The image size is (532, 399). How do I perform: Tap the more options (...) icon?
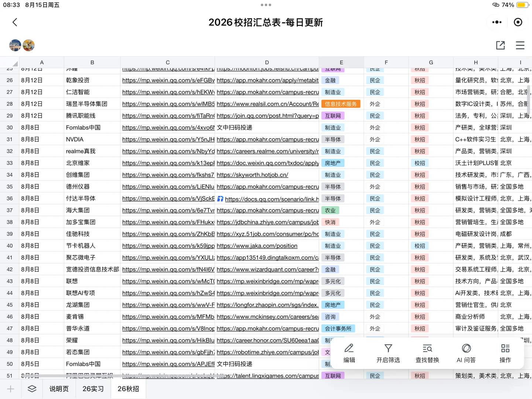coord(496,22)
